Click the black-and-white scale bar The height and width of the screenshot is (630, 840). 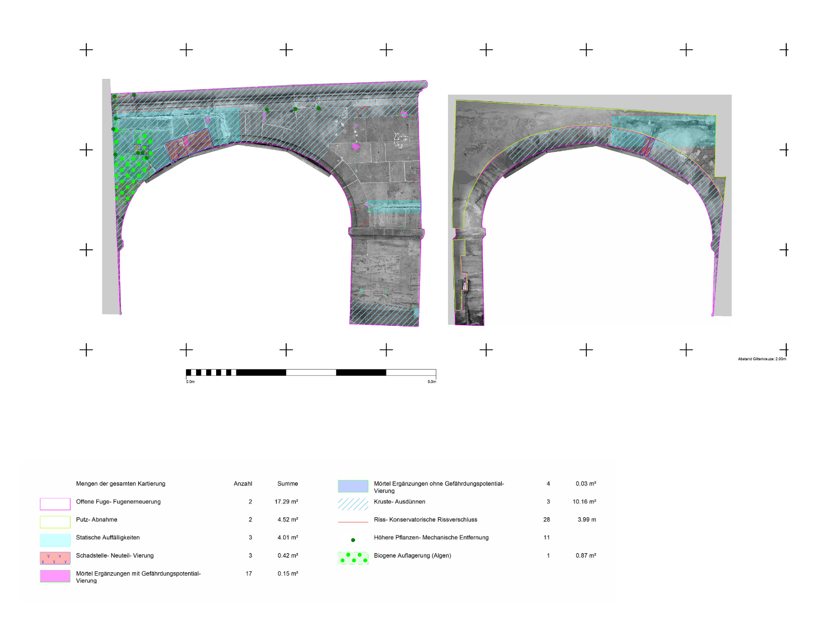311,372
